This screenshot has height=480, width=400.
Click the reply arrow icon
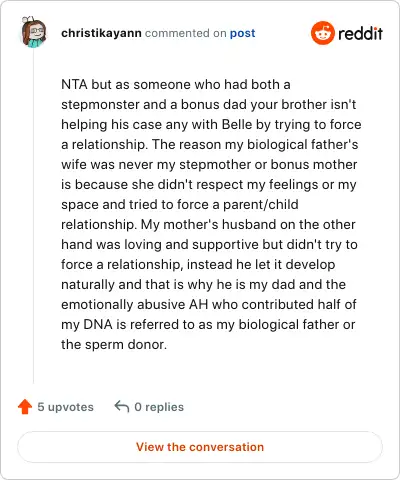[122, 406]
